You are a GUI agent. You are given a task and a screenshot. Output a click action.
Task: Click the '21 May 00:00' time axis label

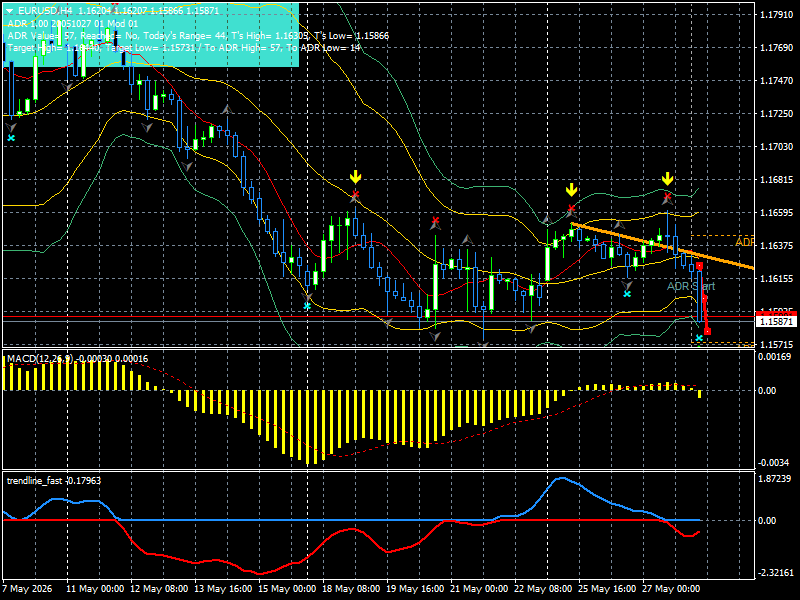479,589
